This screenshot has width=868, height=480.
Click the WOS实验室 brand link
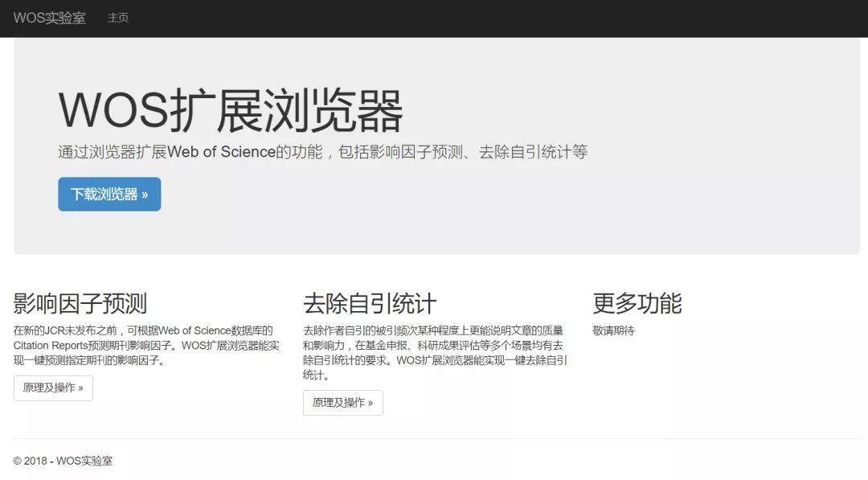click(49, 18)
